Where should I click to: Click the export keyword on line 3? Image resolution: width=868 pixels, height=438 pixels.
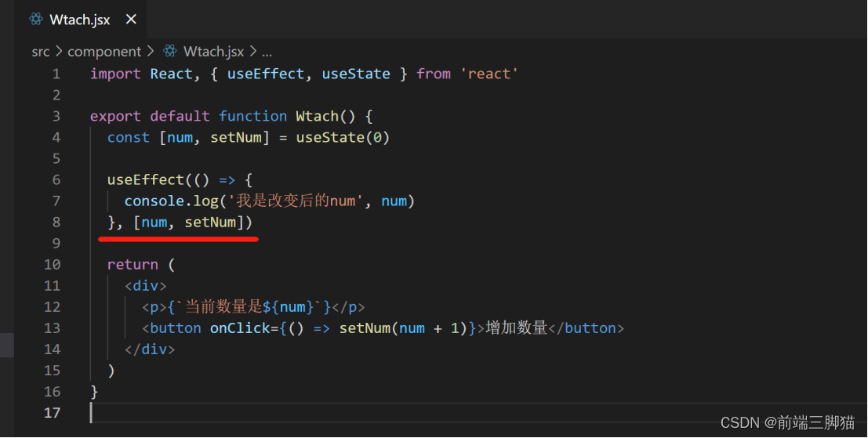pyautogui.click(x=115, y=116)
